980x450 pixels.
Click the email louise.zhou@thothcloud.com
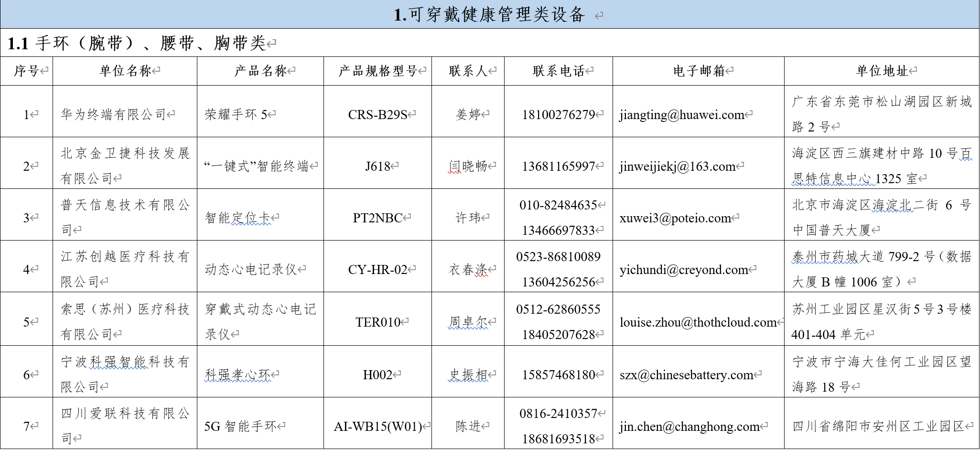pos(699,322)
